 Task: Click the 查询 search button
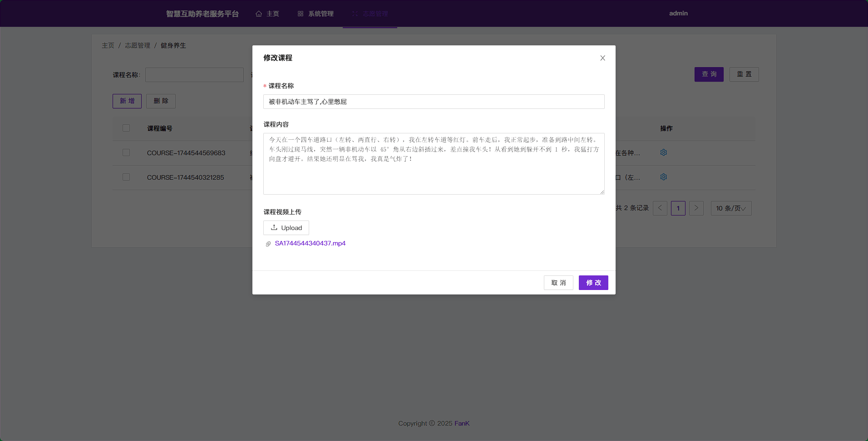709,74
